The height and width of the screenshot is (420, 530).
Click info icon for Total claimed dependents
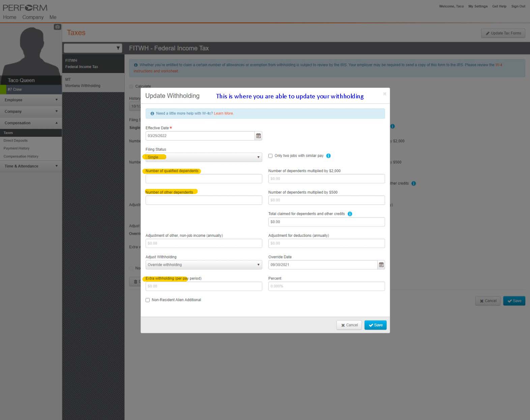point(350,214)
